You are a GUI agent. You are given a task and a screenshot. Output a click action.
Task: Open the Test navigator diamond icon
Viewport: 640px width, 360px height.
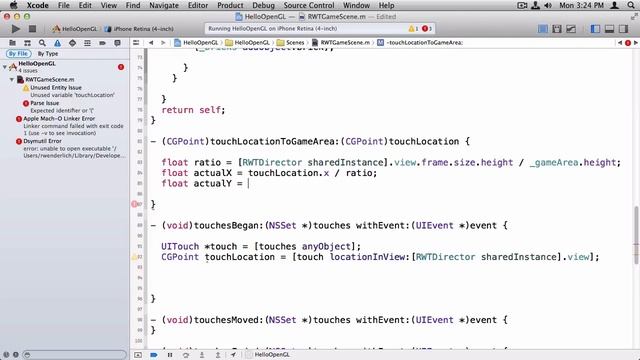click(72, 43)
